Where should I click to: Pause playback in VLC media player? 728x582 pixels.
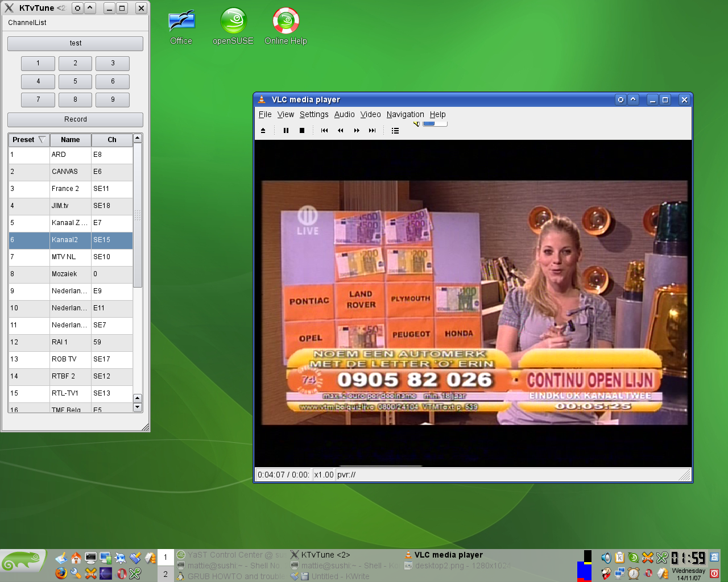[286, 131]
